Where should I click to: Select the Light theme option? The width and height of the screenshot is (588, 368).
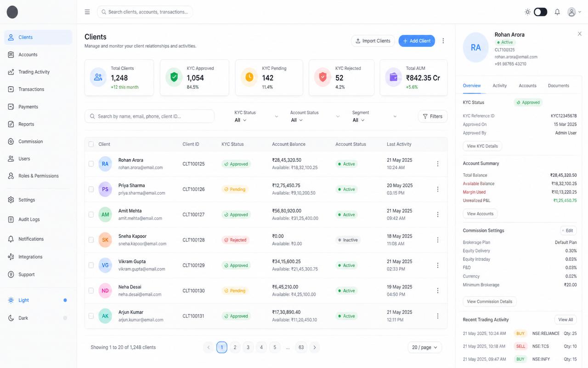point(38,300)
